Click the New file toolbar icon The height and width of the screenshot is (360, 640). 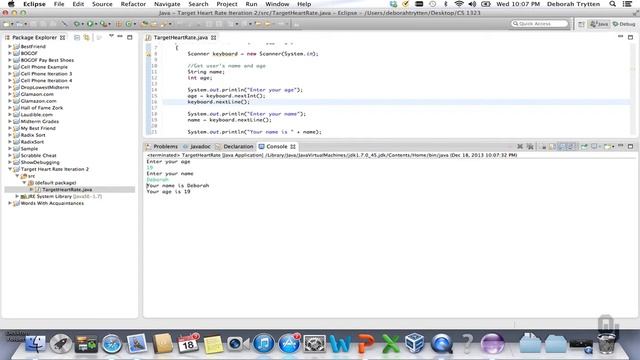pos(7,24)
